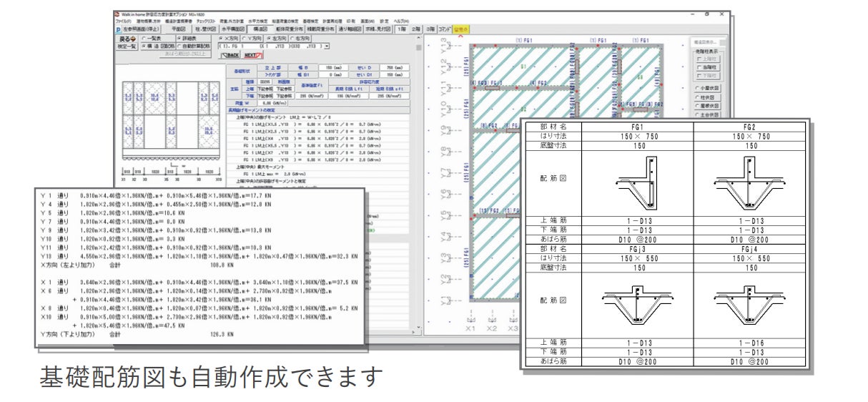The width and height of the screenshot is (868, 402).
Task: Click the コマンド toolbar button
Action: tap(444, 29)
